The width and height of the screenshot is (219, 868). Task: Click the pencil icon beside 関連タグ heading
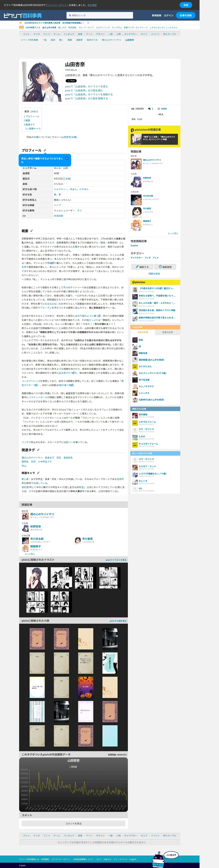pos(38,450)
